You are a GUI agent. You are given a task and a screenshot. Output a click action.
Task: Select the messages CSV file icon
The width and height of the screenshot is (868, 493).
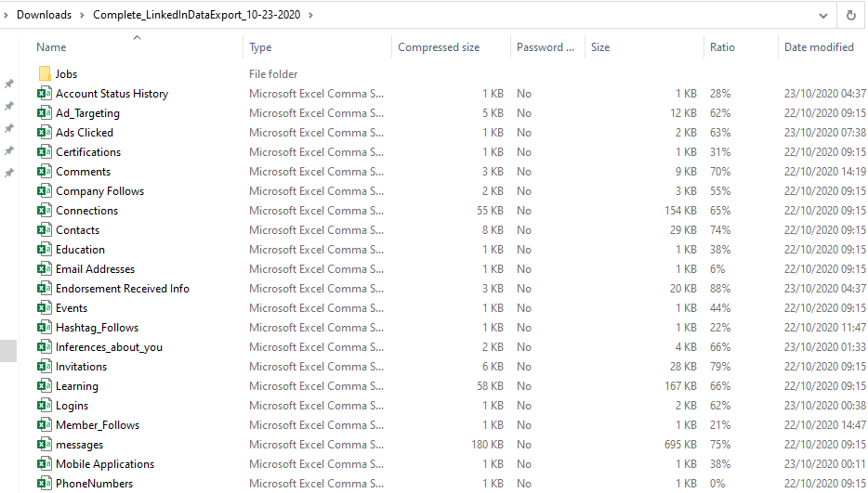pos(45,445)
